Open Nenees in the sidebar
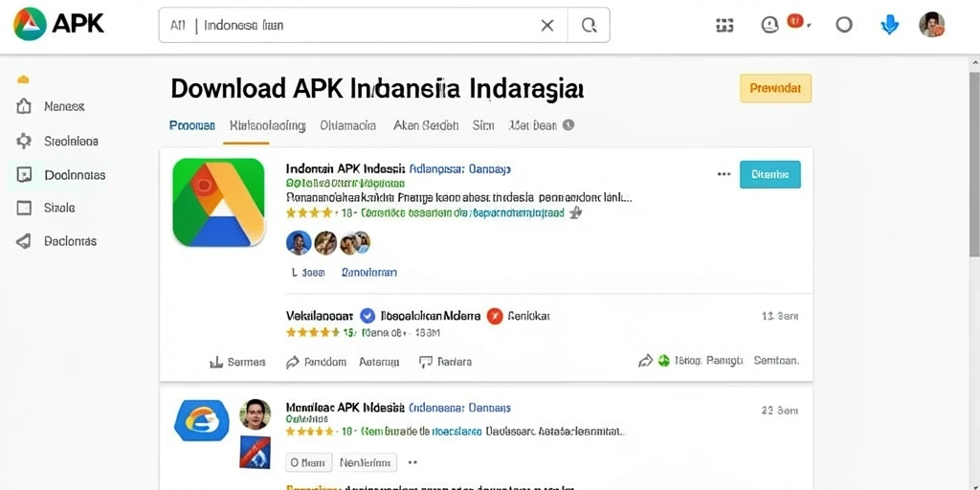This screenshot has height=490, width=980. click(x=64, y=107)
